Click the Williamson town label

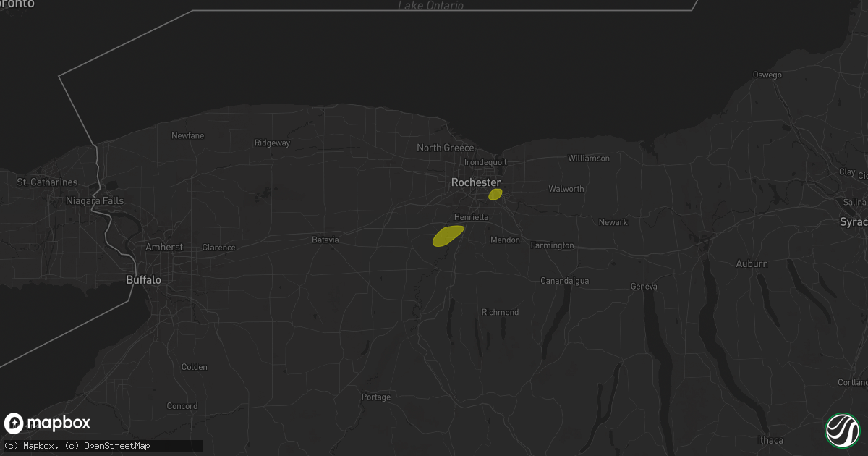tap(589, 158)
